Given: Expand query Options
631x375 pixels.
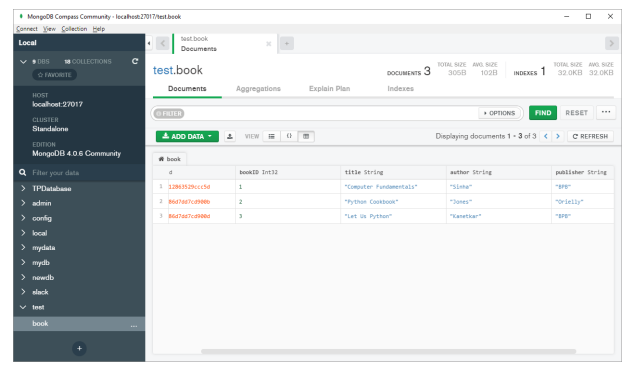Looking at the screenshot, I should [x=499, y=113].
